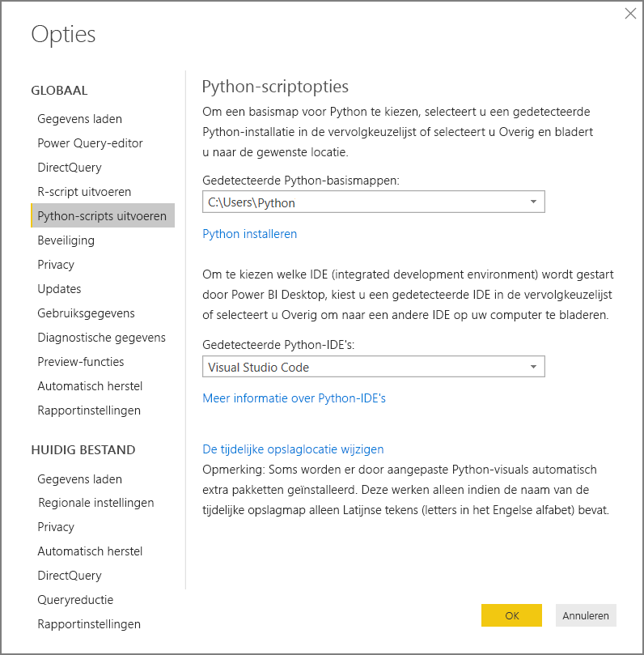
Task: Dismiss the dialog with Annuleren
Action: [586, 615]
